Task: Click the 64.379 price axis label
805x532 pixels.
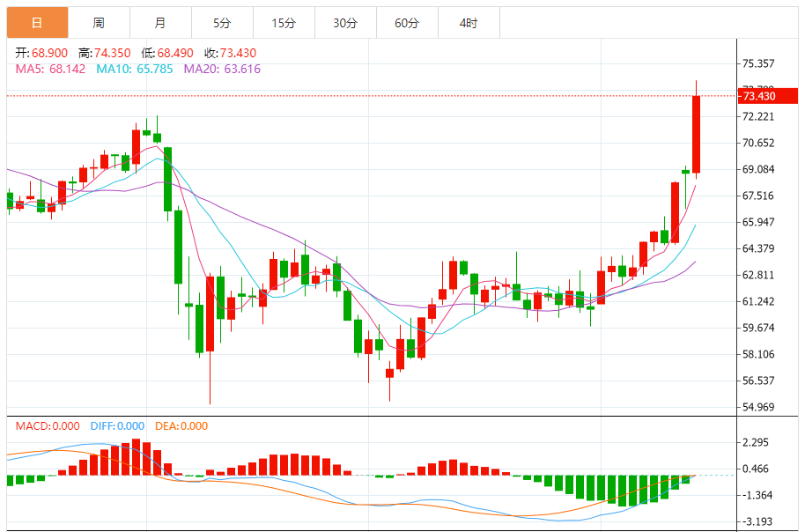Action: 758,248
